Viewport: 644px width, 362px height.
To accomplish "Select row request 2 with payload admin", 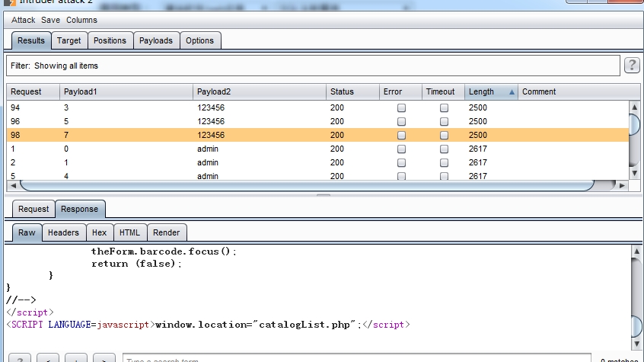I will click(x=317, y=162).
